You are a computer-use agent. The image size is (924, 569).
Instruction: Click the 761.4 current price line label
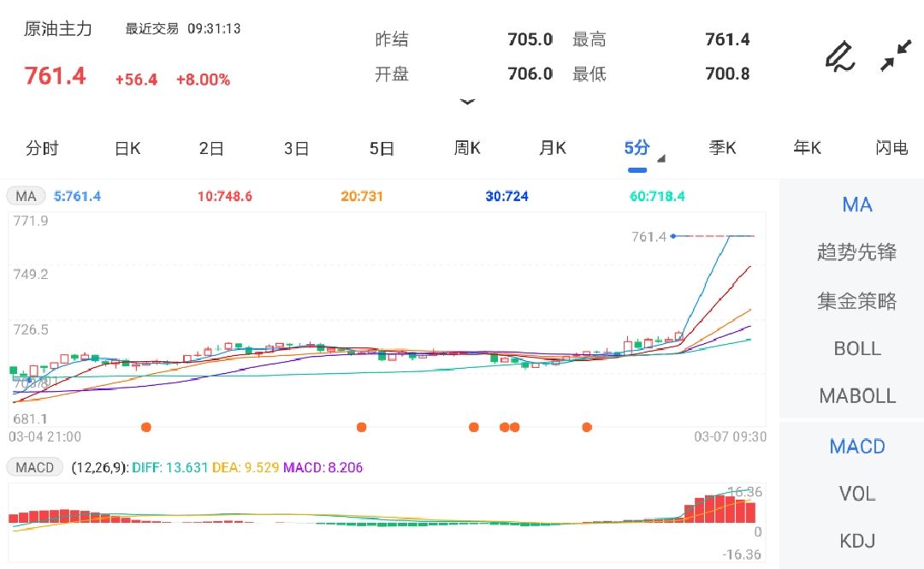coord(649,236)
